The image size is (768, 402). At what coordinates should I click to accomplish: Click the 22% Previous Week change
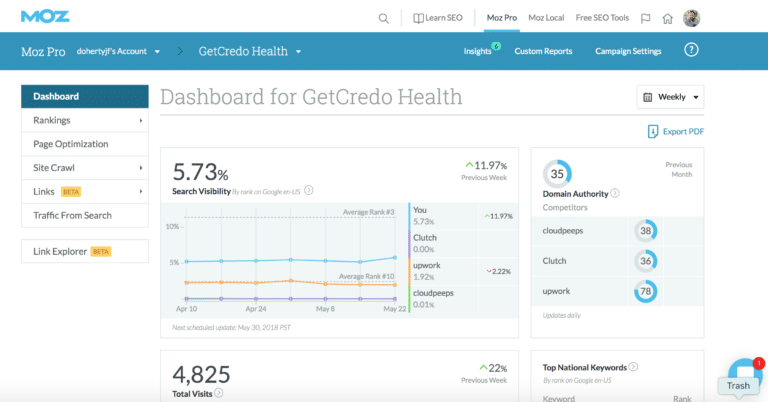493,368
